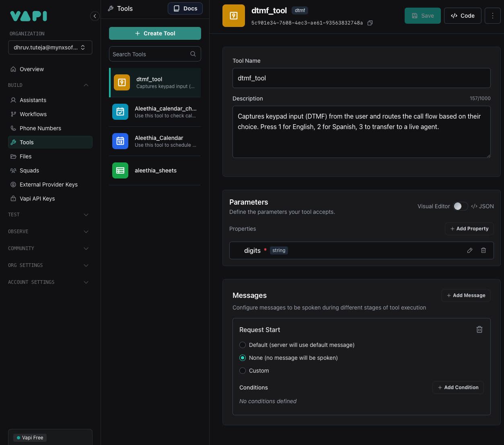Open the Docs link
Screen dimensions: 504x445
(185, 8)
